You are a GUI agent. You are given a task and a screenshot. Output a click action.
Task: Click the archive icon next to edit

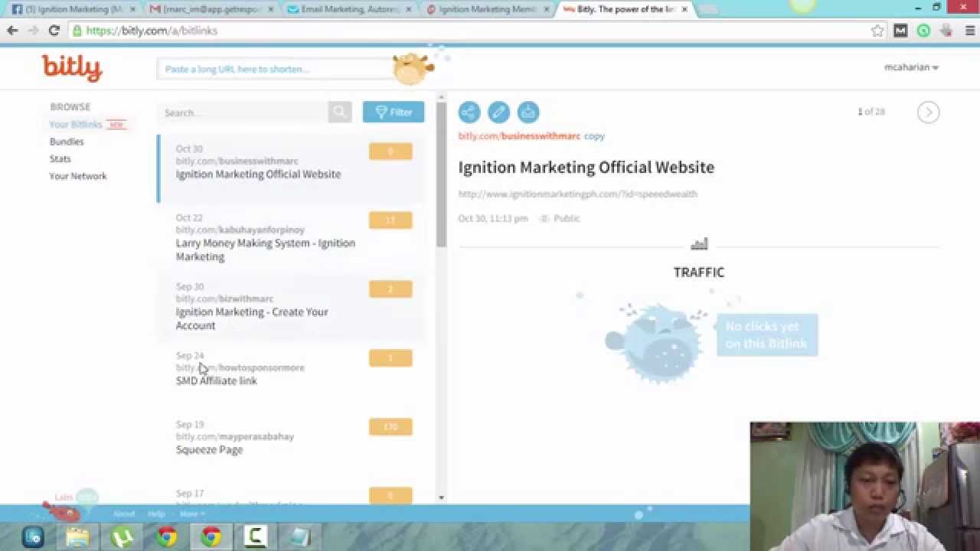(x=528, y=112)
